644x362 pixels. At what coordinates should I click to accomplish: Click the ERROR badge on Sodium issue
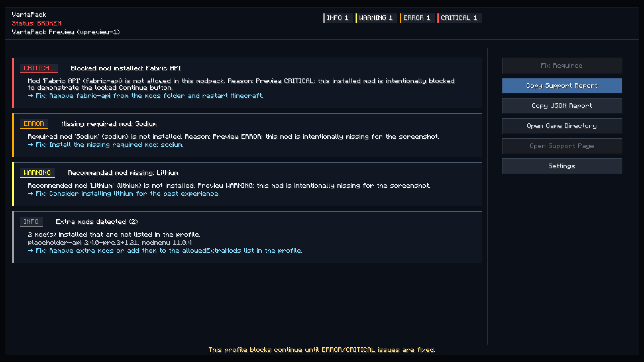34,124
